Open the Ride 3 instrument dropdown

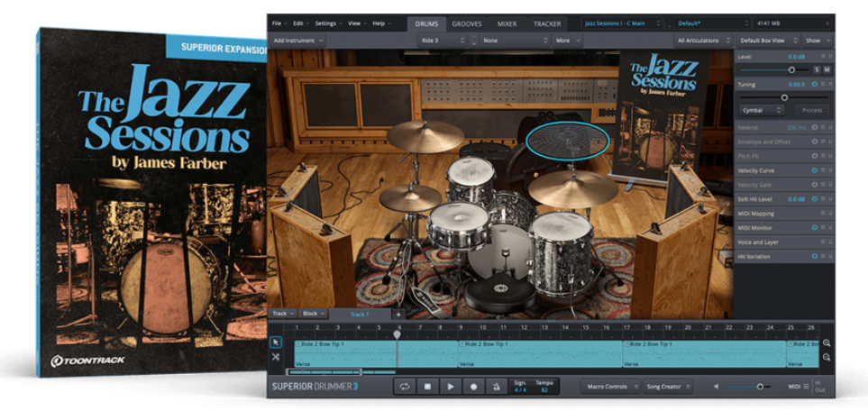443,41
